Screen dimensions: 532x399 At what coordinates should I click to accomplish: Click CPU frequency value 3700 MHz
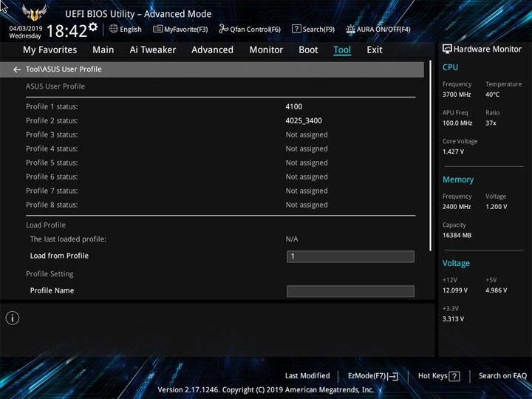tap(457, 95)
